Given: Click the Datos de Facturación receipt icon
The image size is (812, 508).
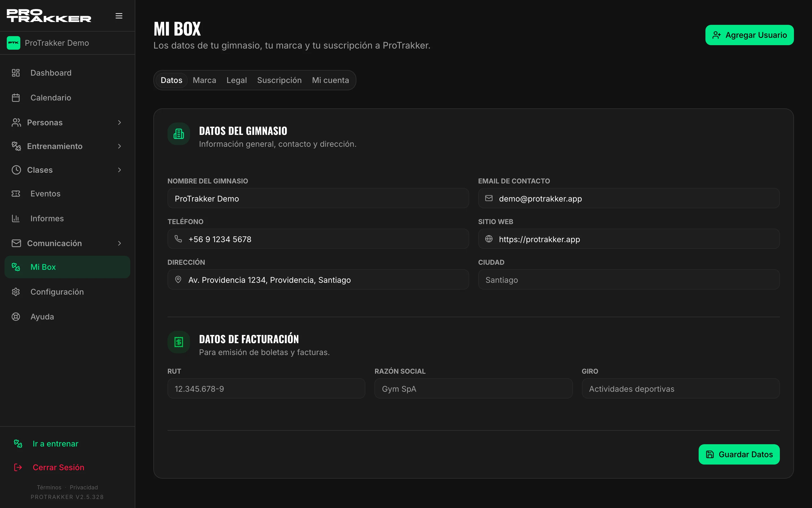Looking at the screenshot, I should coord(179,342).
